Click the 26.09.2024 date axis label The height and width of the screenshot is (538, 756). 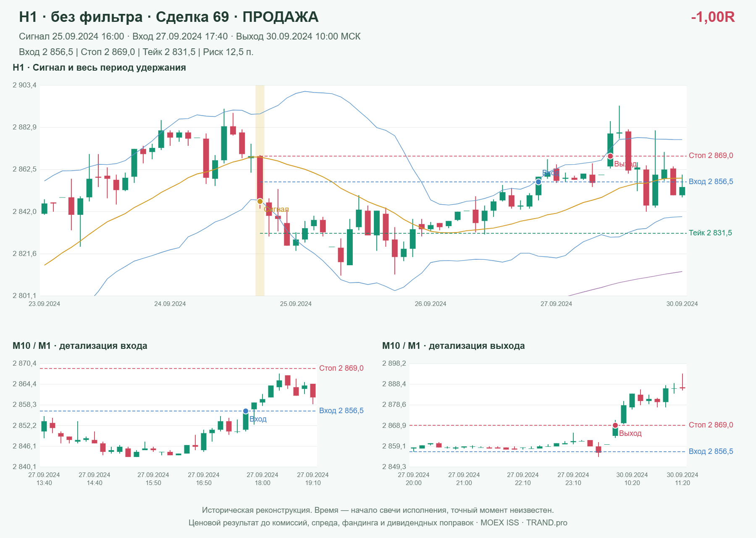click(430, 304)
